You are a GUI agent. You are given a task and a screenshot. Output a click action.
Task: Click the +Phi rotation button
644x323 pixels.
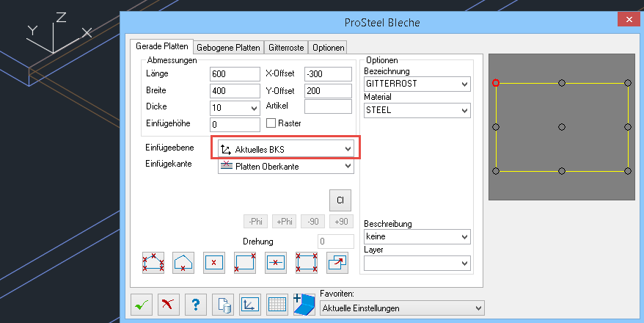tap(284, 222)
